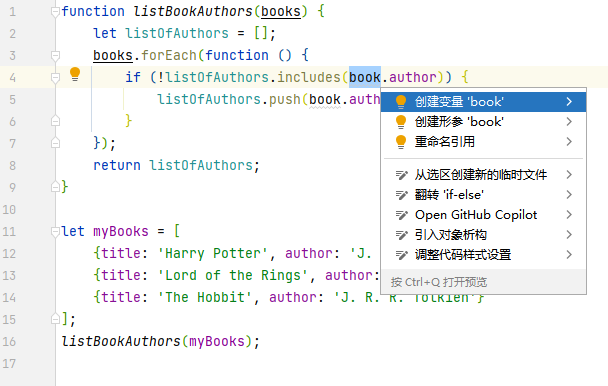The width and height of the screenshot is (608, 386).
Task: Select '引入对象析构' action
Action: (483, 235)
